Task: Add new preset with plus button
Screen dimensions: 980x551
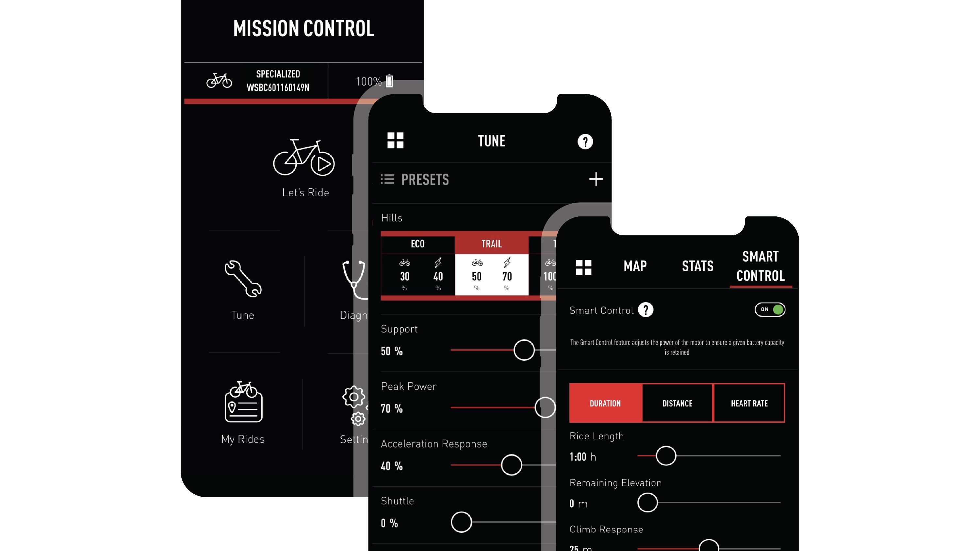Action: point(595,179)
